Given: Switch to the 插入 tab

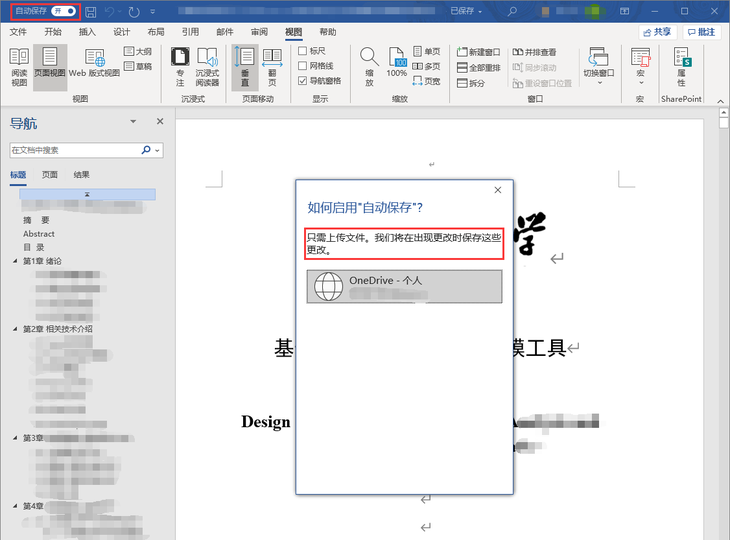Looking at the screenshot, I should point(87,32).
